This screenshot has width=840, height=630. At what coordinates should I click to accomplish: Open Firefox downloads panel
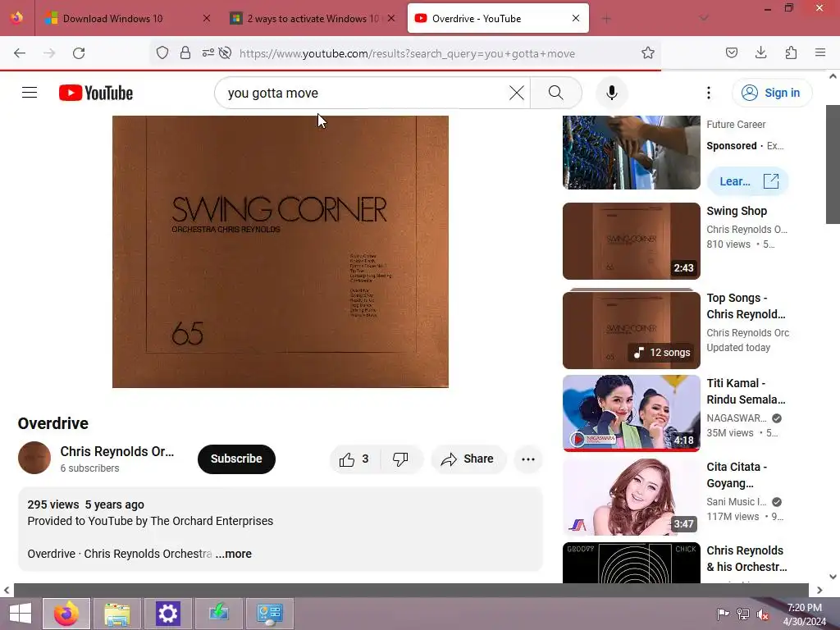(x=760, y=52)
